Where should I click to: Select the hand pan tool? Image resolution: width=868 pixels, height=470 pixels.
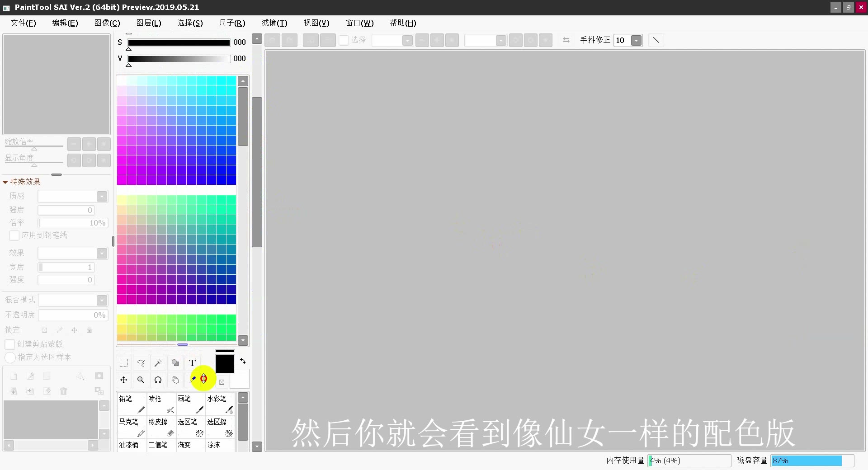click(175, 380)
